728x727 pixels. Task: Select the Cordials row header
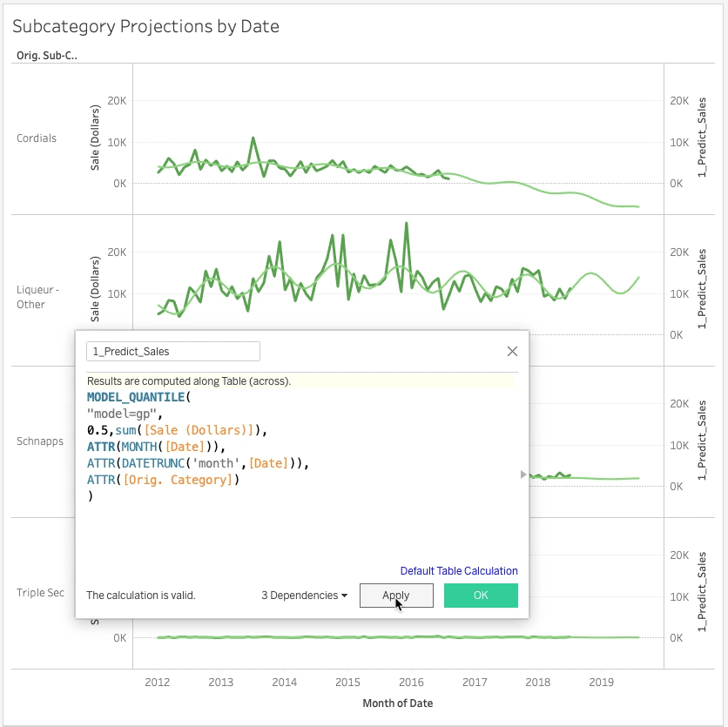click(37, 138)
